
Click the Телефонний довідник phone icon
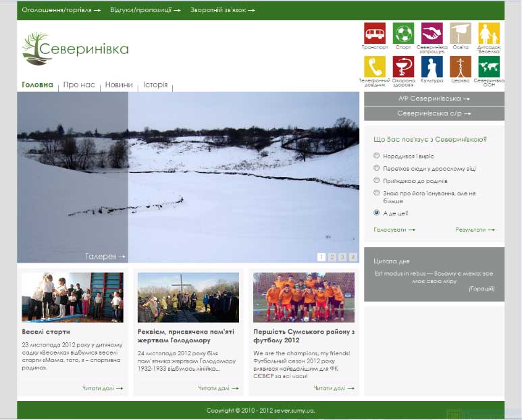[375, 66]
